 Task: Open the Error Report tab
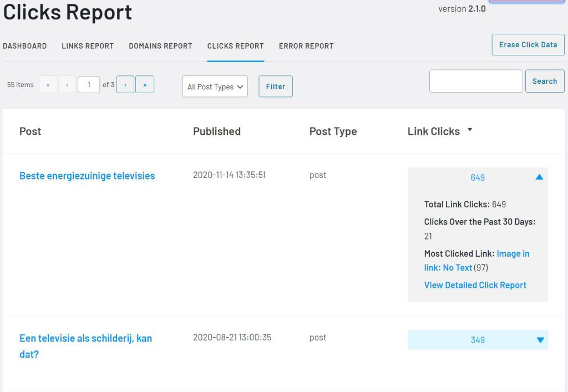pyautogui.click(x=306, y=46)
